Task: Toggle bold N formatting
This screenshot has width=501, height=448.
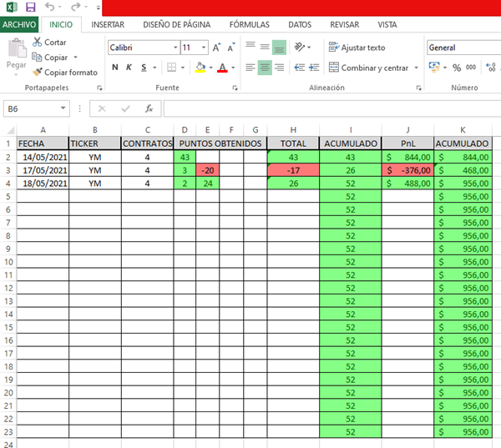Action: point(115,68)
